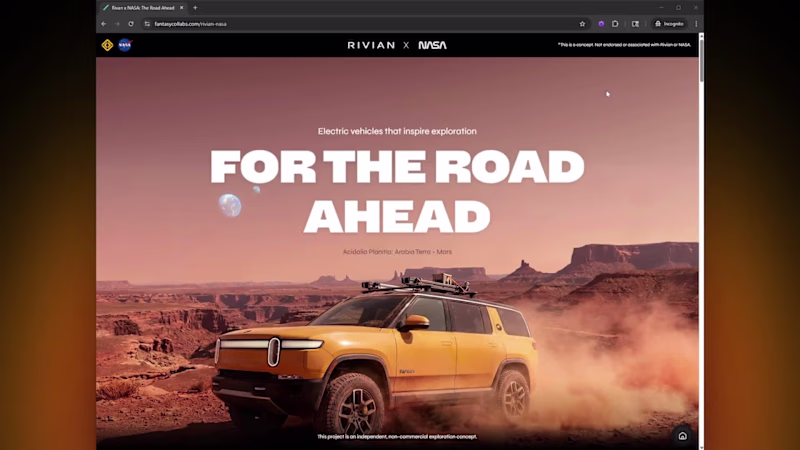Click the scrollbar down arrow
The height and width of the screenshot is (450, 800).
[x=702, y=447]
